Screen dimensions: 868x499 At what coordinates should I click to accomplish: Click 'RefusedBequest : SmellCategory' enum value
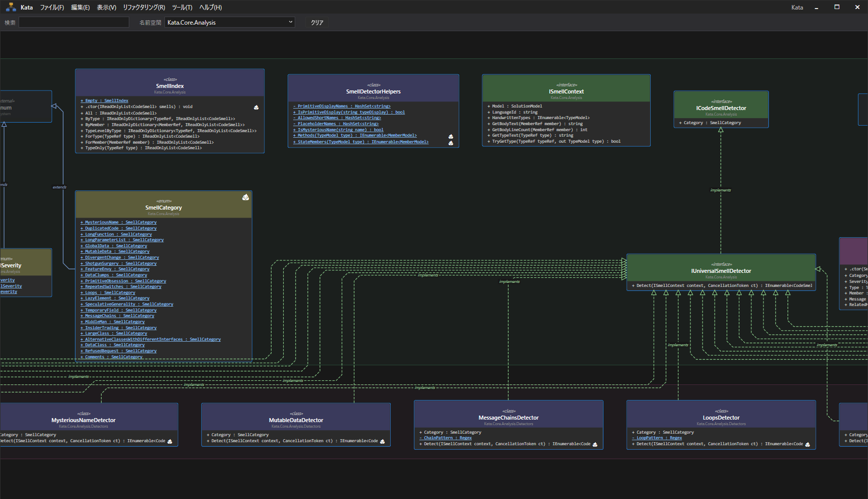point(119,351)
